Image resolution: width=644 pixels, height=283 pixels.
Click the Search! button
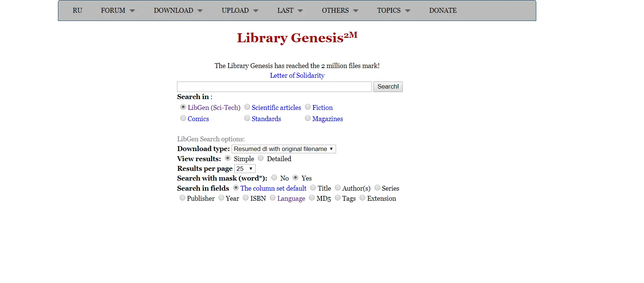click(x=388, y=87)
